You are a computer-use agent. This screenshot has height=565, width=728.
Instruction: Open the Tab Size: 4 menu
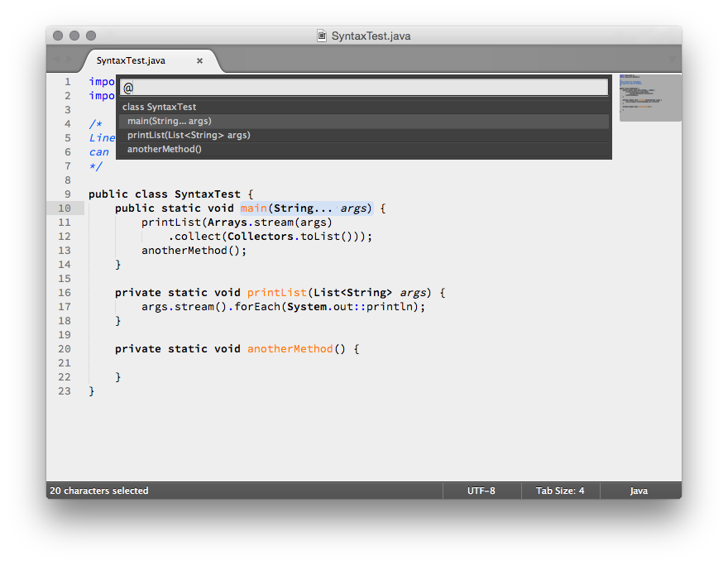point(560,491)
